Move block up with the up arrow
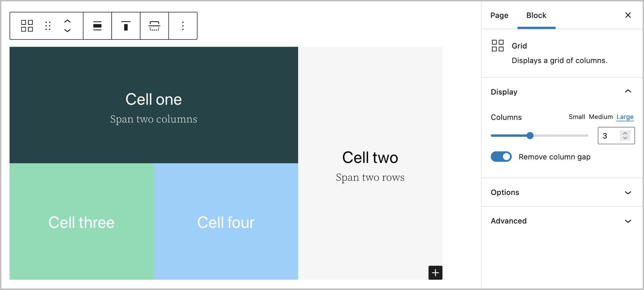This screenshot has width=644, height=290. click(x=67, y=21)
